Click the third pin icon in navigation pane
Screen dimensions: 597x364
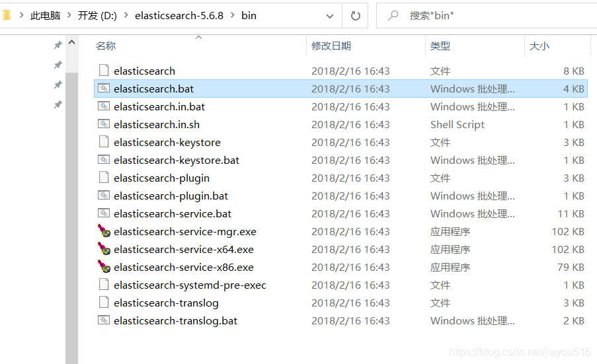(x=58, y=85)
